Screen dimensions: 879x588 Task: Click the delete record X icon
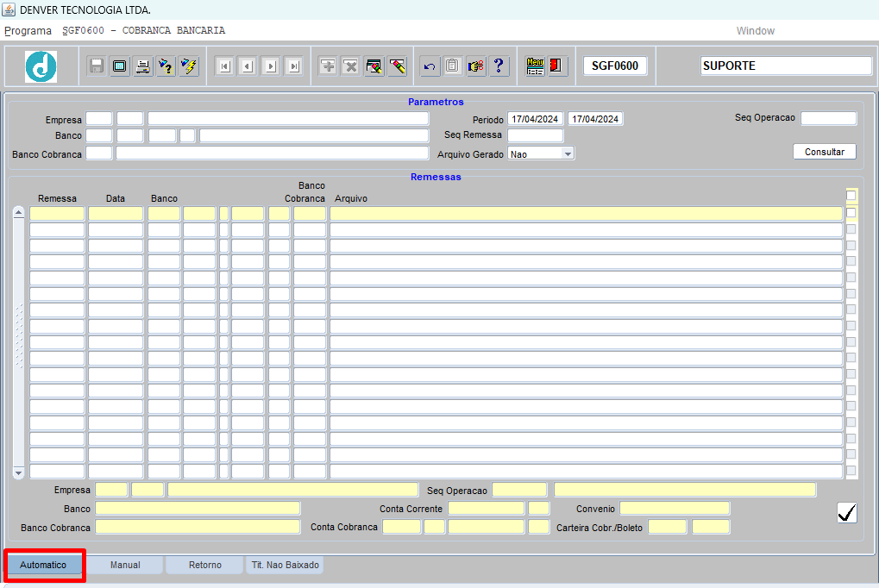click(x=351, y=66)
